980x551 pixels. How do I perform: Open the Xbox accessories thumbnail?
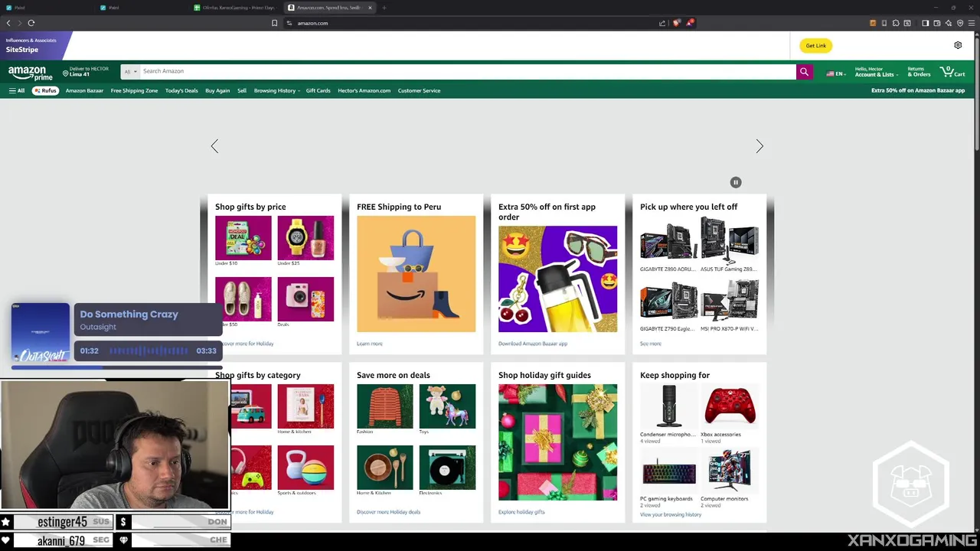pos(730,406)
